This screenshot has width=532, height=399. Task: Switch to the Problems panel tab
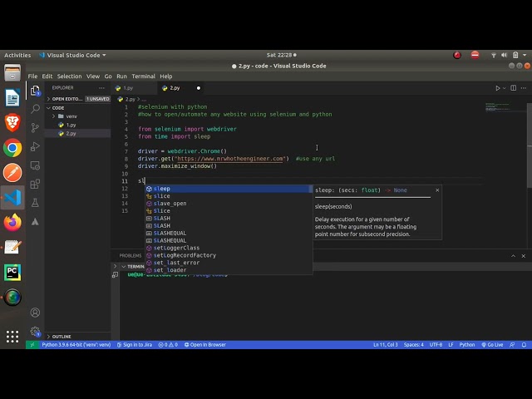pos(131,255)
